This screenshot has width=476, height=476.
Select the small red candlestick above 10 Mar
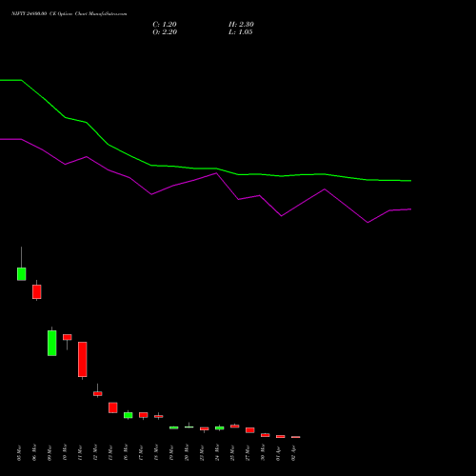pos(68,337)
